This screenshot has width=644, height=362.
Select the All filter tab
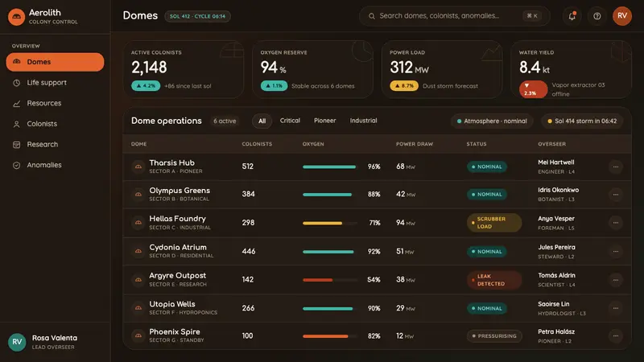tap(262, 121)
